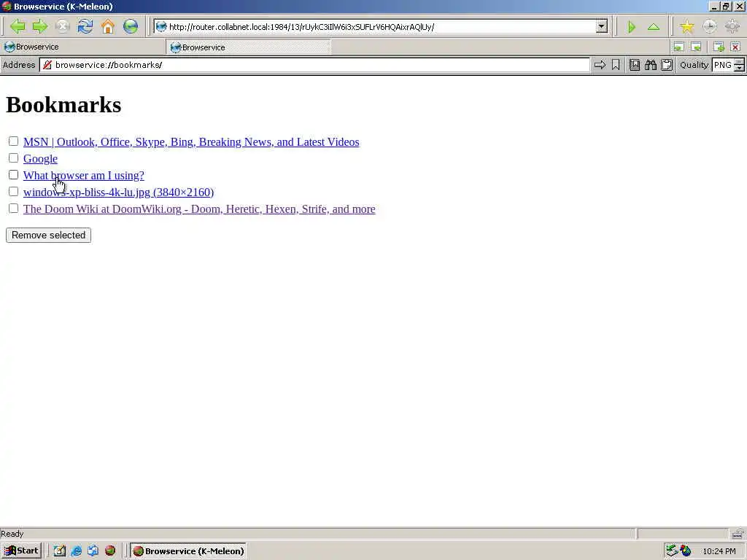Click the status bar icon at far right

click(738, 533)
